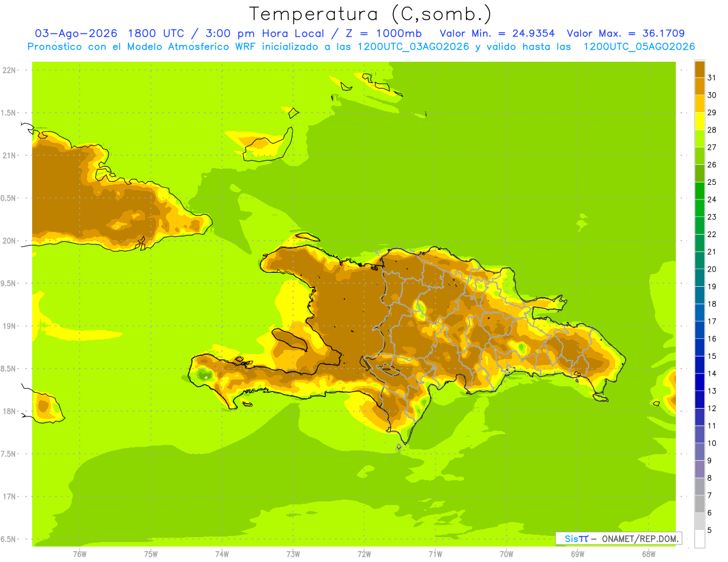Click the '19N' latitude label
The image size is (728, 562).
[10, 326]
